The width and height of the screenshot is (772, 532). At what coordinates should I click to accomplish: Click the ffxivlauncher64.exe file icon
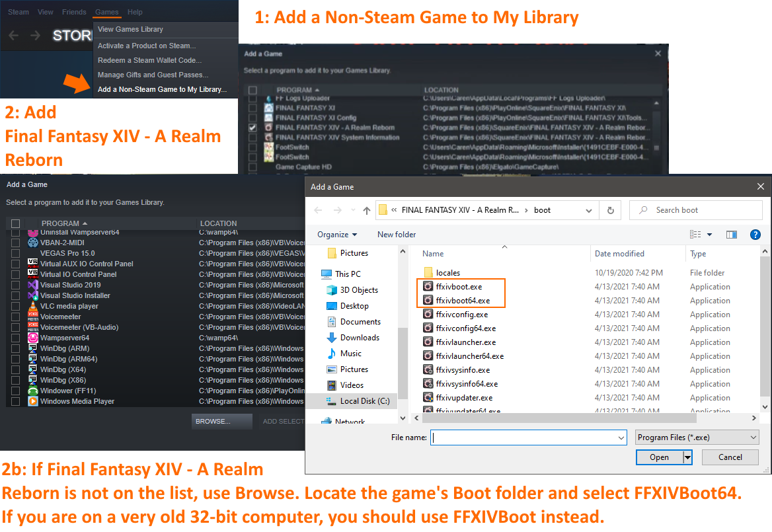point(428,356)
